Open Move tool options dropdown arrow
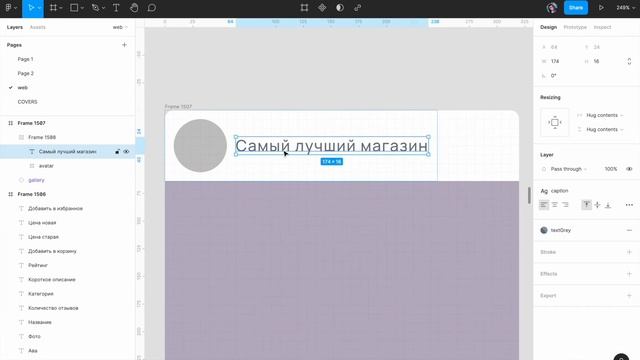The height and width of the screenshot is (360, 640). click(40, 8)
